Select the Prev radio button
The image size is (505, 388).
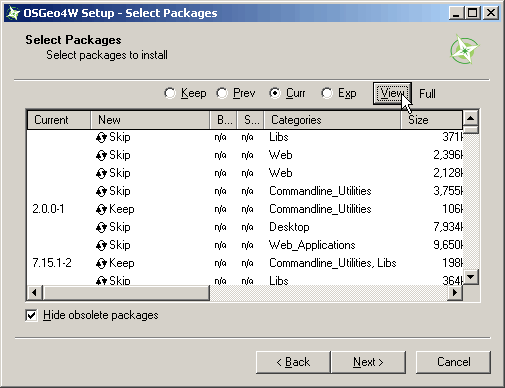222,93
